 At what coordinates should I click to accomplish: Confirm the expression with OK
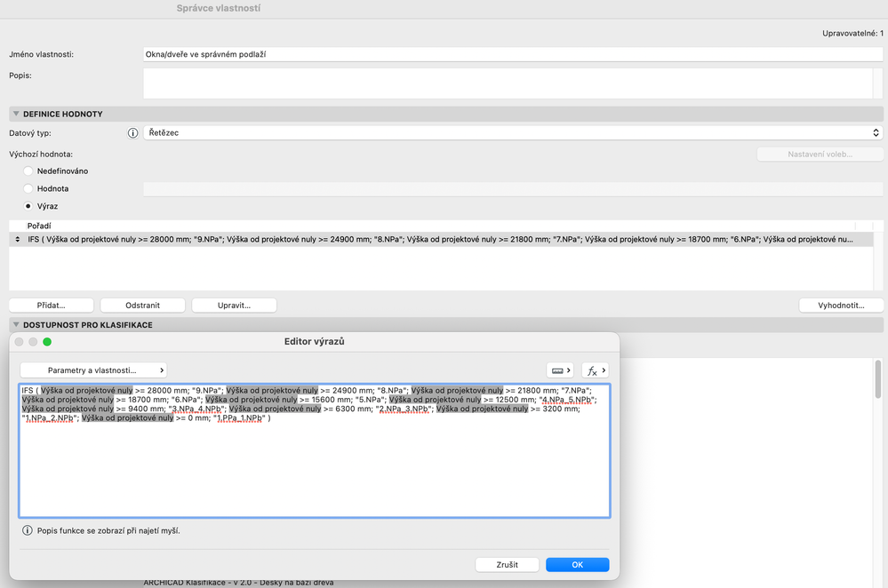coord(577,565)
